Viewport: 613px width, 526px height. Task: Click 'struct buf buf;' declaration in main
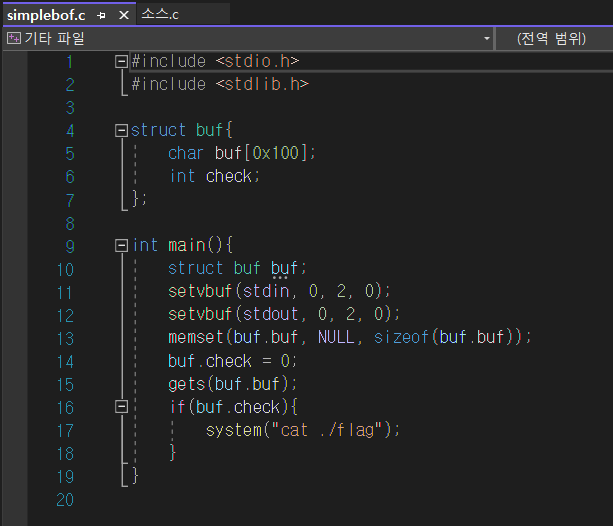click(x=237, y=268)
